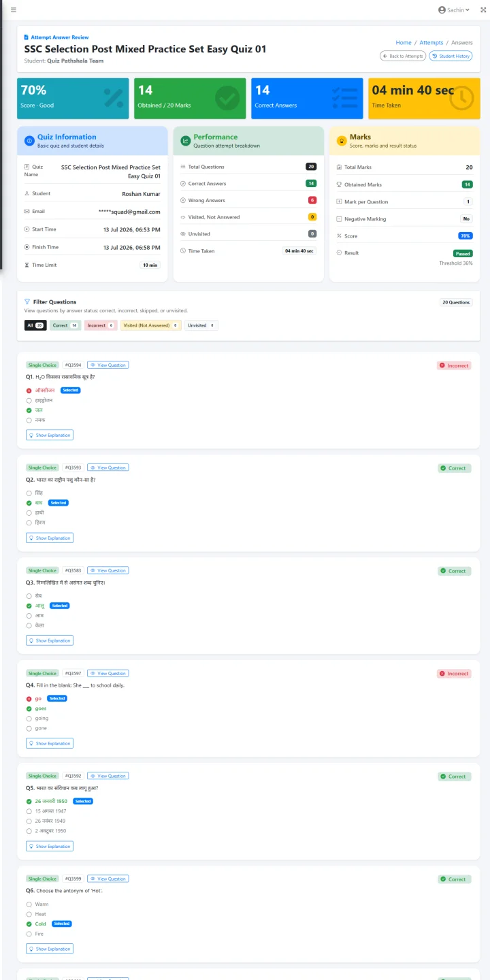The image size is (490, 980).
Task: Select radio option हाइड्रोजन in Q1
Action: tap(29, 400)
